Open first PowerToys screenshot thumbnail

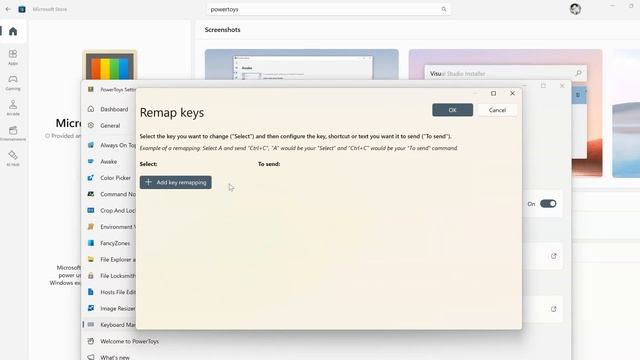(302, 64)
